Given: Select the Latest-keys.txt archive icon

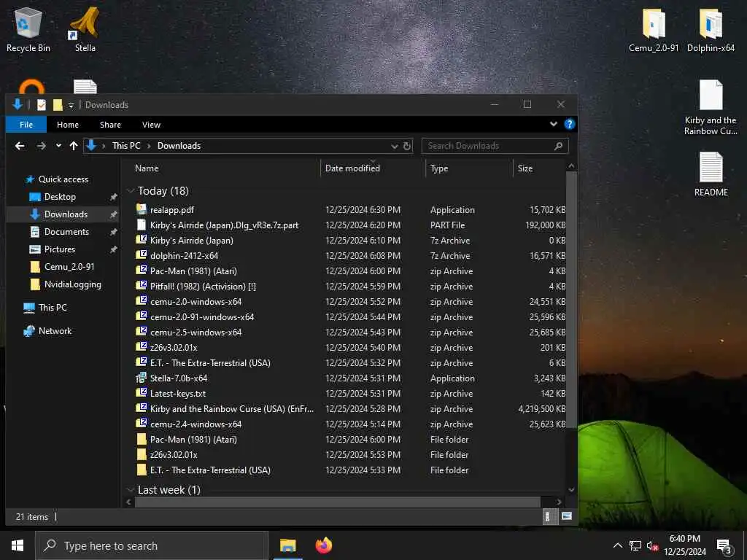Looking at the screenshot, I should (x=141, y=393).
